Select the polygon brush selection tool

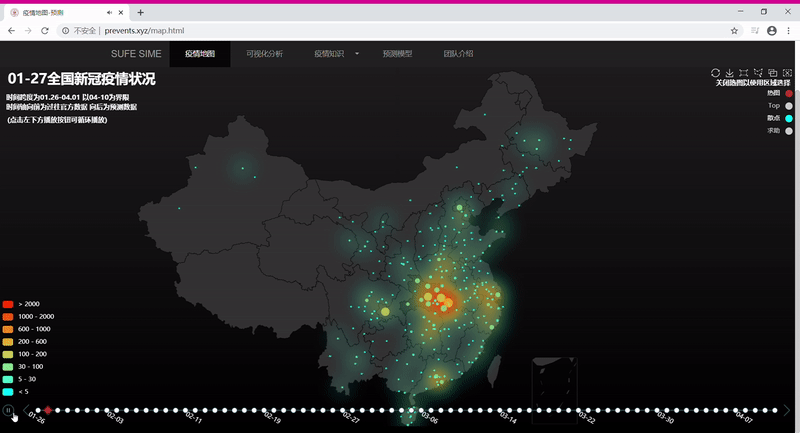click(759, 73)
